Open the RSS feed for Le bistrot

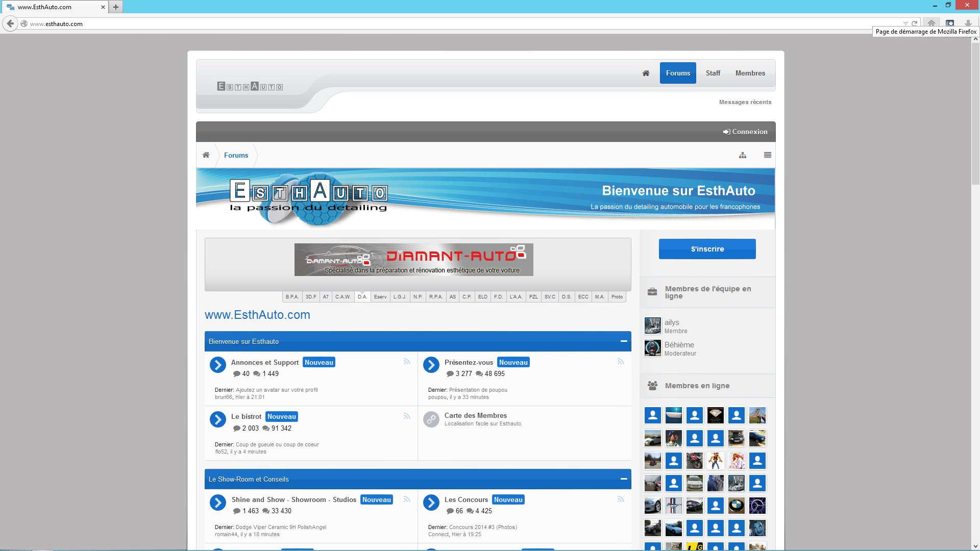407,416
